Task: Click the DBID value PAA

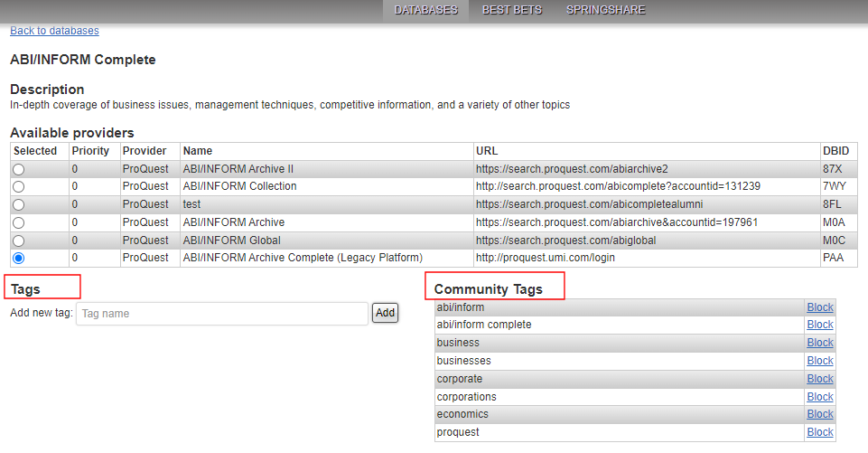Action: pyautogui.click(x=833, y=258)
